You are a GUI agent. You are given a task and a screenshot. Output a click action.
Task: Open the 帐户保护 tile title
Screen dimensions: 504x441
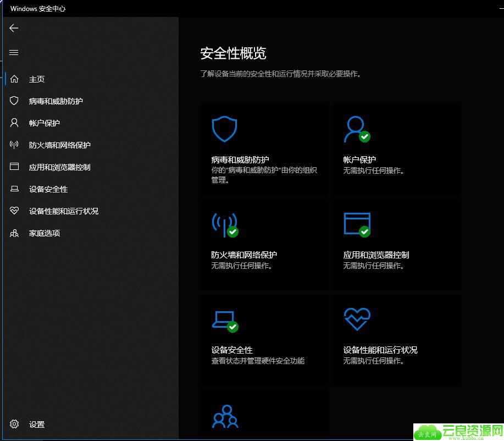pos(359,159)
